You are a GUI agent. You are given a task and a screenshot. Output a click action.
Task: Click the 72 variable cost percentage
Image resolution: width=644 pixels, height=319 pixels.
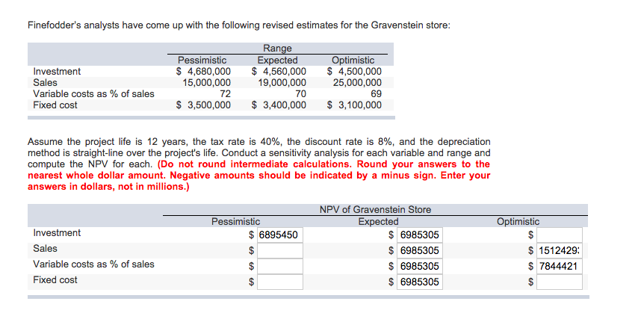point(226,93)
